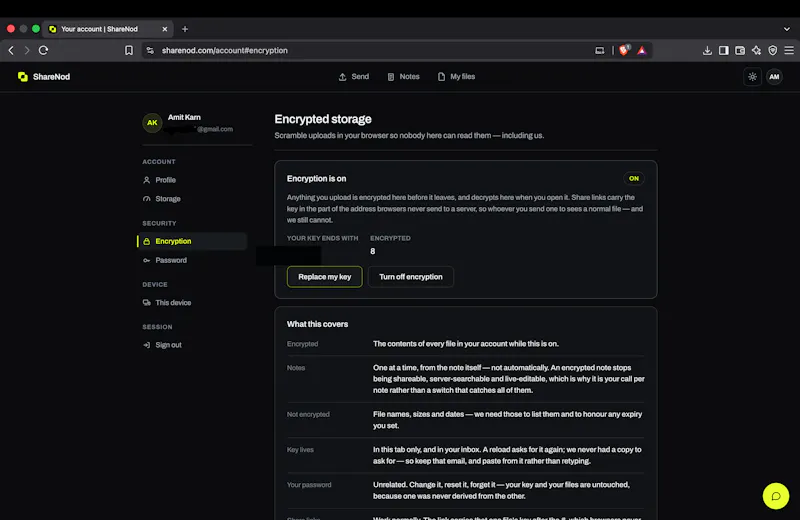Open the Send page

(354, 77)
